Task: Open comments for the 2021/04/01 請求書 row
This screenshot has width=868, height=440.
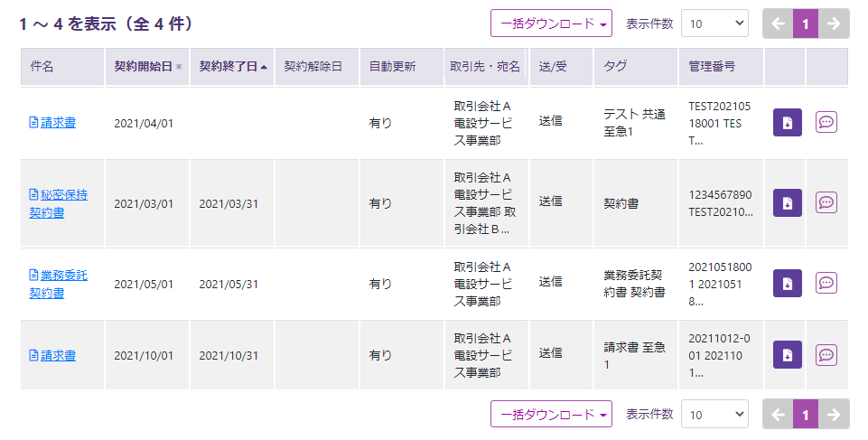Action: click(826, 122)
